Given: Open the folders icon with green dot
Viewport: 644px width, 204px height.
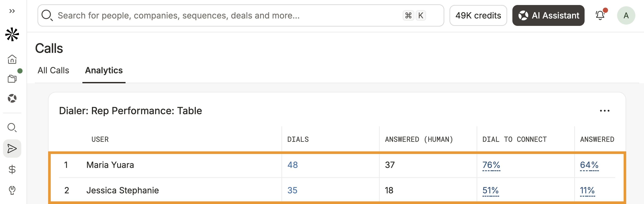Looking at the screenshot, I should [x=12, y=79].
